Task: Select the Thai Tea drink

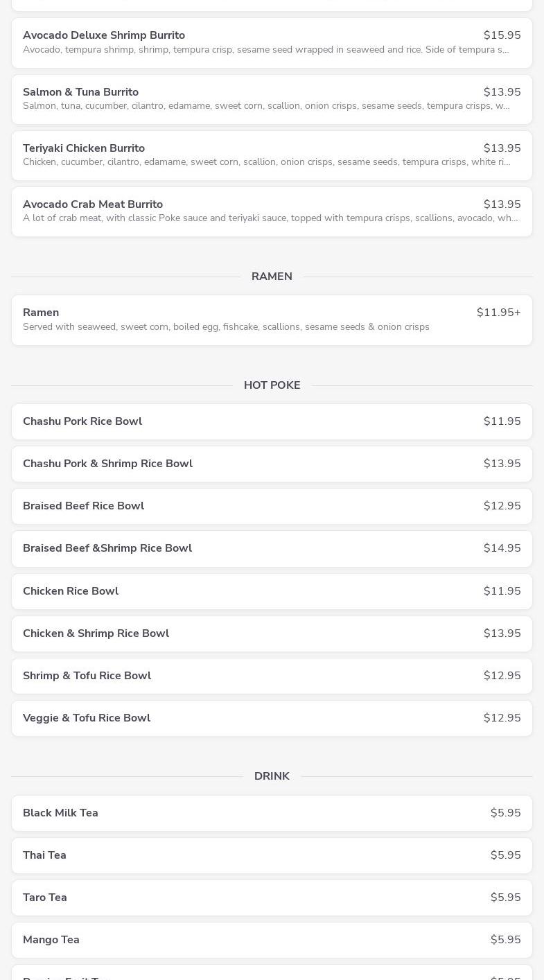Action: (x=272, y=855)
